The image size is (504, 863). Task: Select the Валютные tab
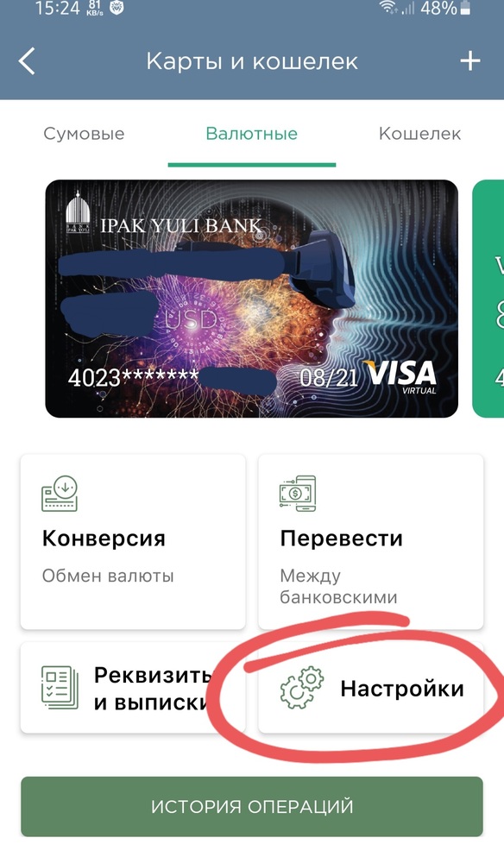pos(251,134)
